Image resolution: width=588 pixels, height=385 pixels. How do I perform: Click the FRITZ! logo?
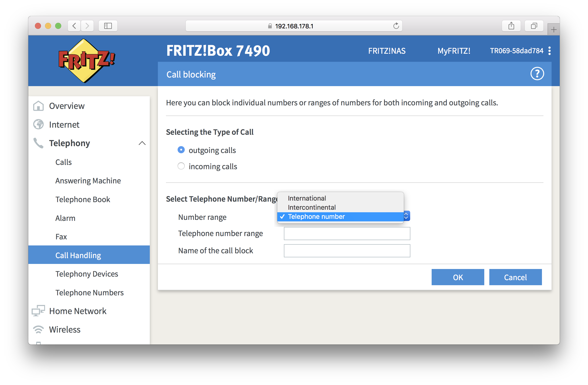pos(87,61)
